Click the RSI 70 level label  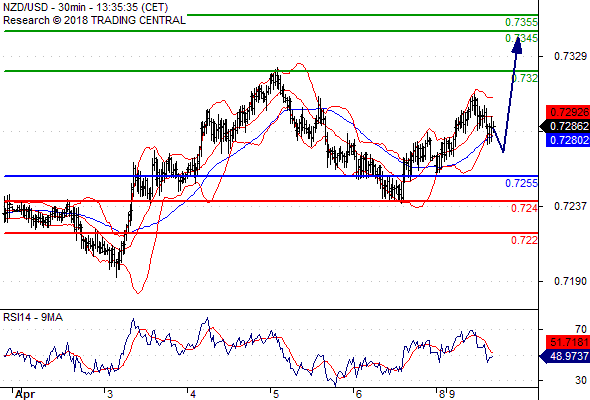[x=581, y=329]
